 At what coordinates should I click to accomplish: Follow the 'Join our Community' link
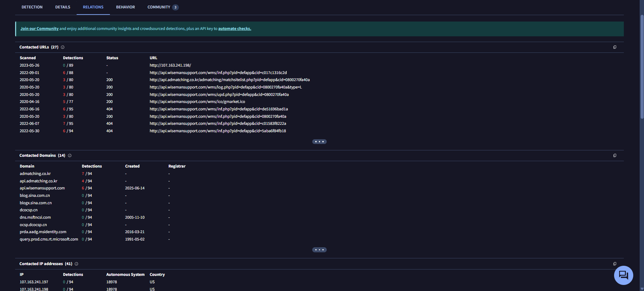[39, 29]
